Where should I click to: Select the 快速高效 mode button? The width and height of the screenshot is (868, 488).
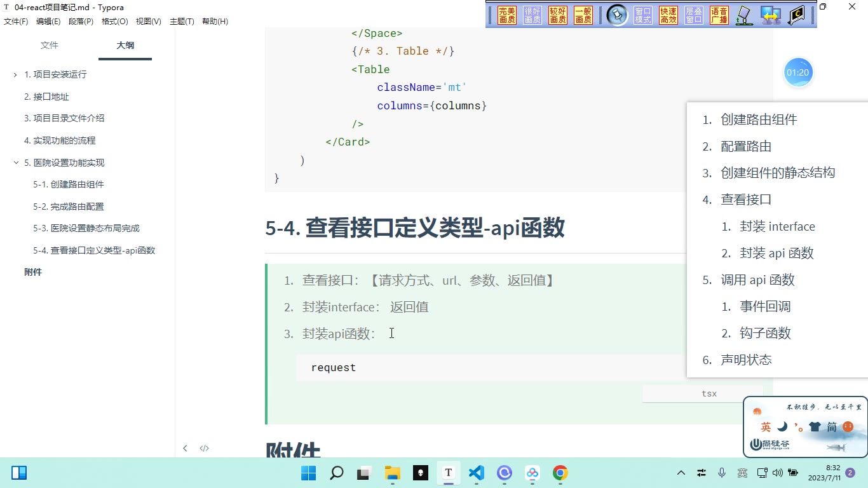668,15
